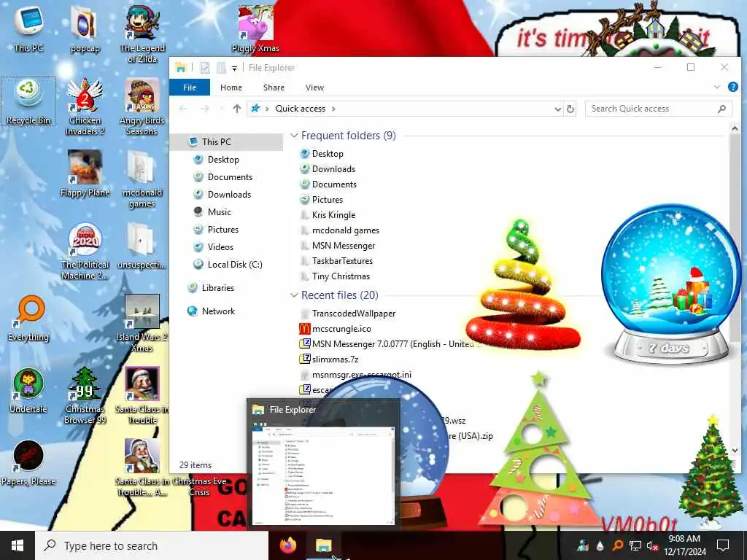Open the network tray icon
The height and width of the screenshot is (560, 747).
click(x=635, y=545)
